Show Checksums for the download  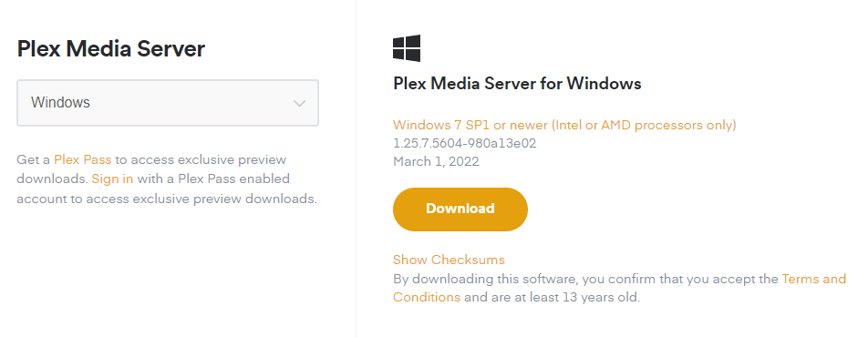point(449,260)
